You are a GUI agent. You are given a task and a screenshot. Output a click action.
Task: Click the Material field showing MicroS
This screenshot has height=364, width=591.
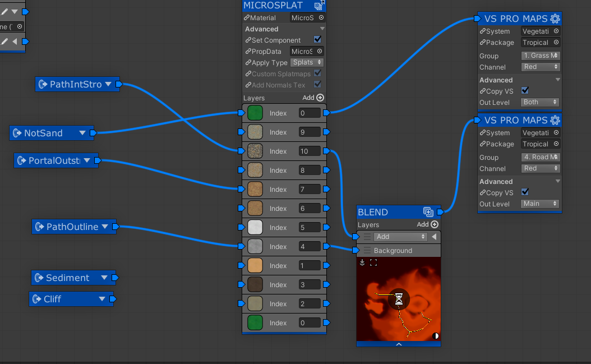click(x=308, y=18)
